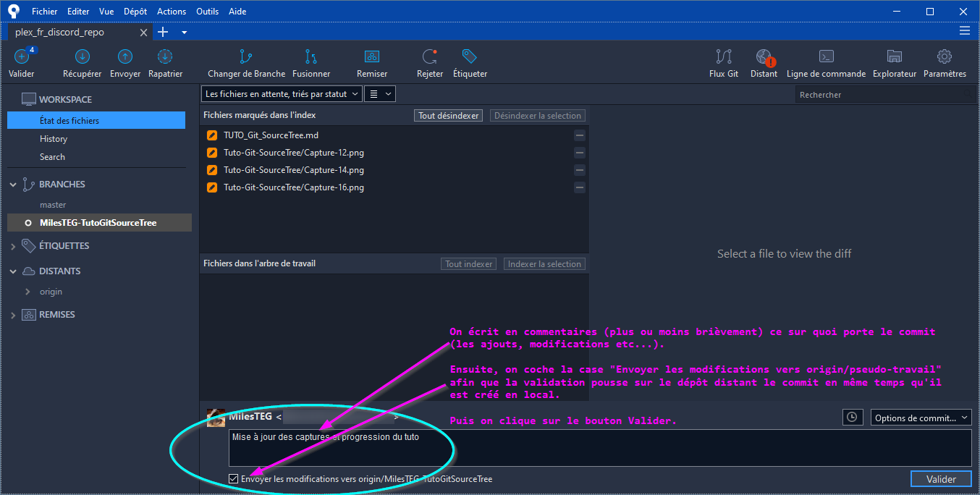
Task: Select État des fichiers in sidebar
Action: coord(96,120)
